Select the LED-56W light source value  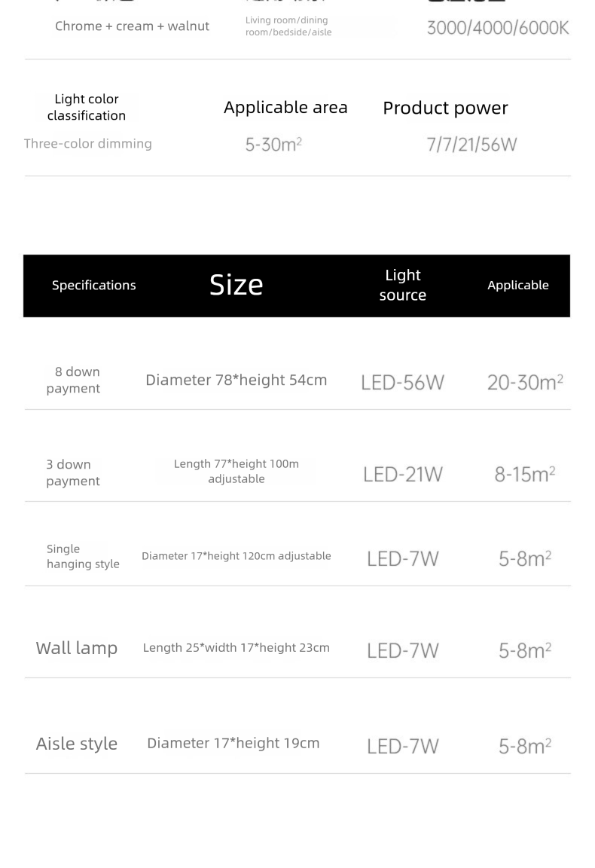[x=402, y=383]
